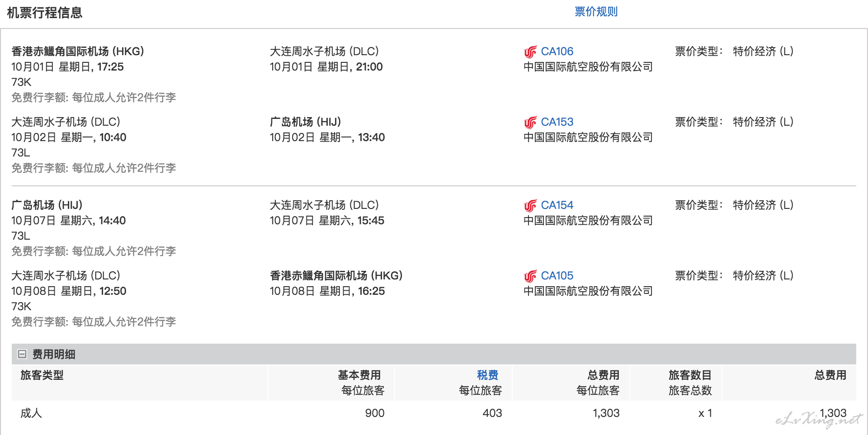The width and height of the screenshot is (868, 435).
Task: Click the 费用明细 section header title
Action: coord(54,354)
